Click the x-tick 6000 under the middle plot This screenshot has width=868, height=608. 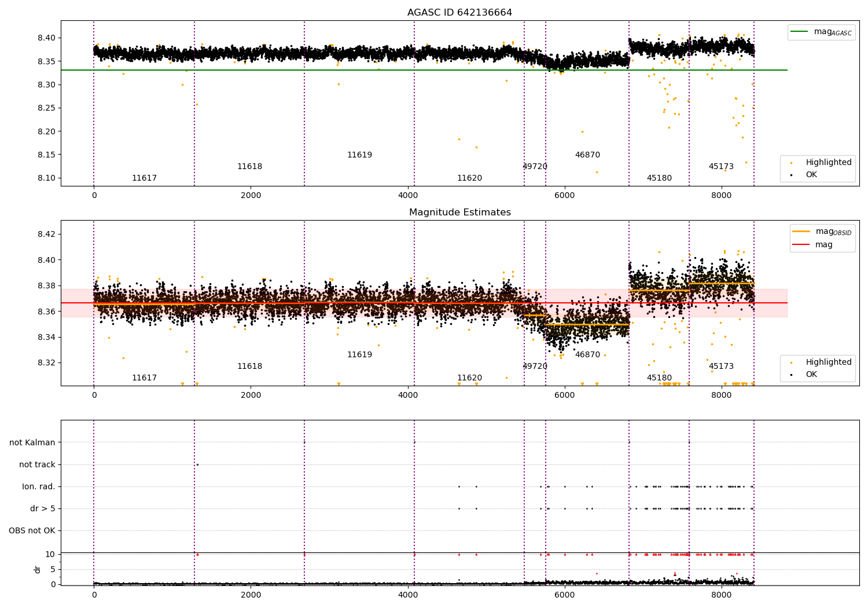coord(564,395)
